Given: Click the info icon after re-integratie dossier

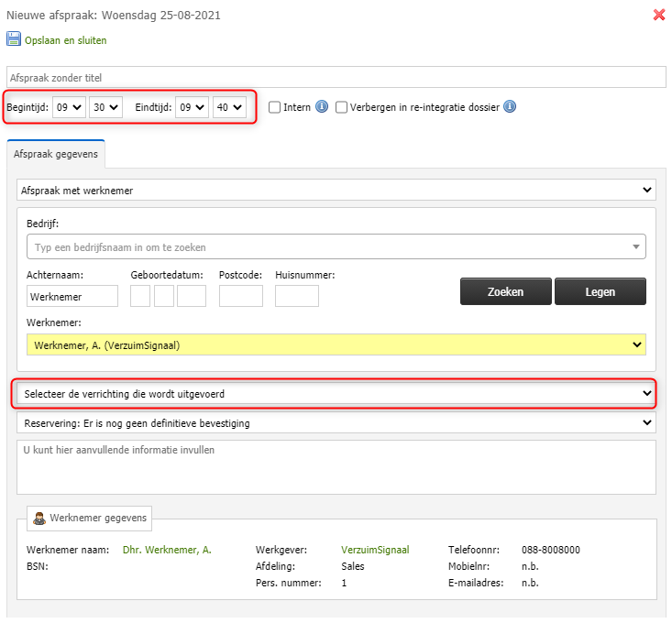Looking at the screenshot, I should tap(510, 106).
